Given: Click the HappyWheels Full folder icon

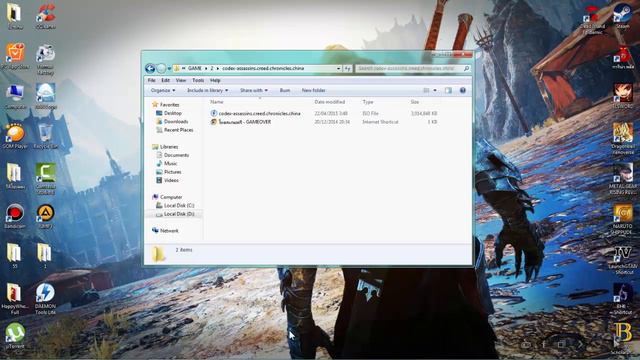Looking at the screenshot, I should pos(15,299).
